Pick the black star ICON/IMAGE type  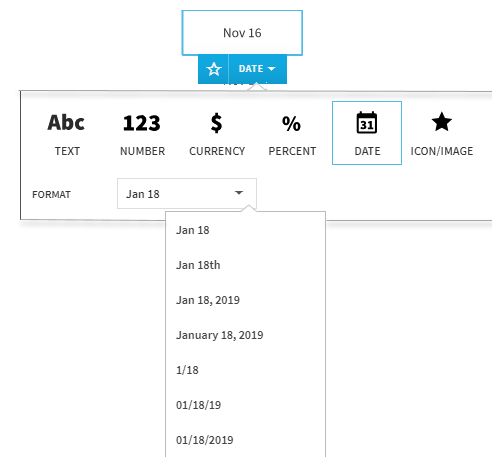(x=442, y=133)
